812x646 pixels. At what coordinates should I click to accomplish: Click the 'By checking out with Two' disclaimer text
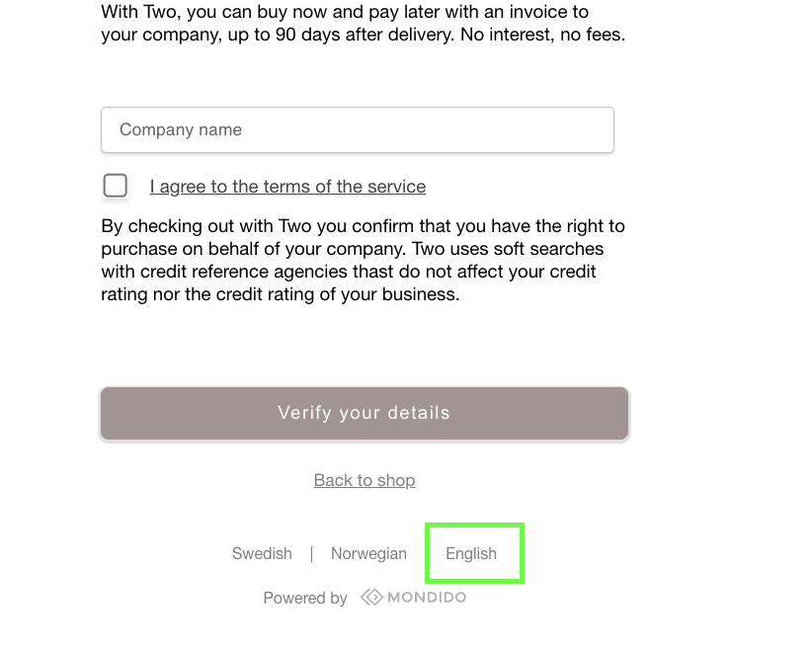[x=363, y=260]
